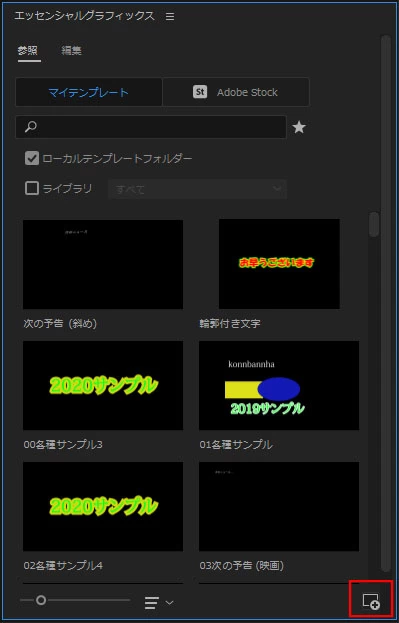Switch to the 編集 tab
Image resolution: width=399 pixels, height=623 pixels.
pos(72,51)
